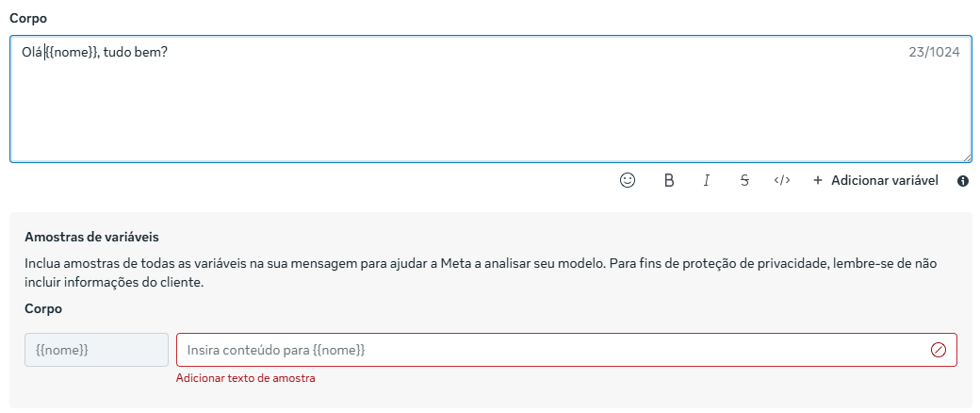
Task: Click Adicionar variável button
Action: pos(874,180)
